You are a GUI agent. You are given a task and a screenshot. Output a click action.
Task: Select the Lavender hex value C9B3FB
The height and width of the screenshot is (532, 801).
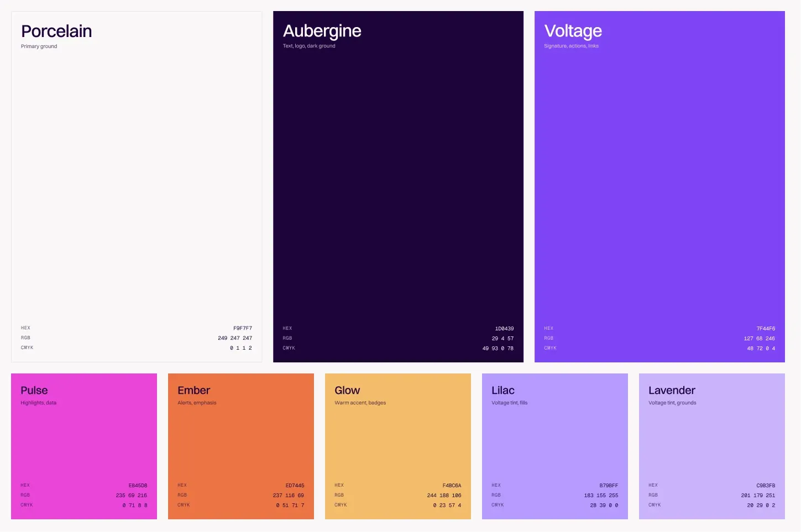click(x=766, y=486)
